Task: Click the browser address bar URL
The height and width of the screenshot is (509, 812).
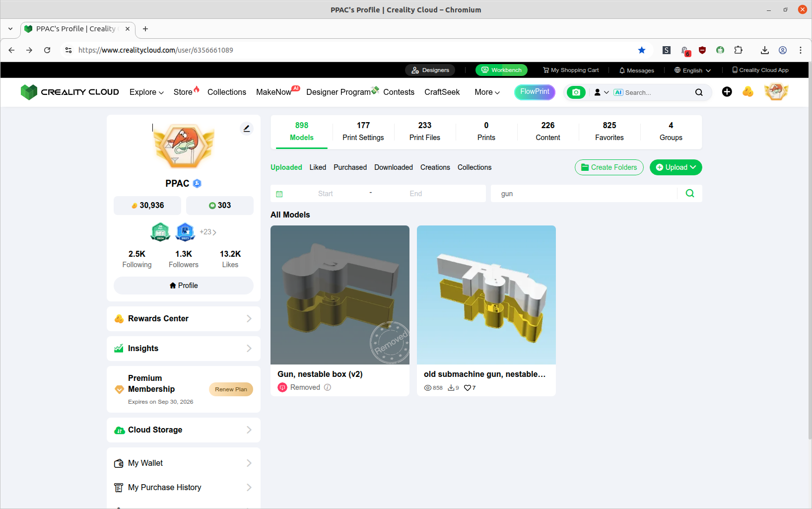Action: 156,50
